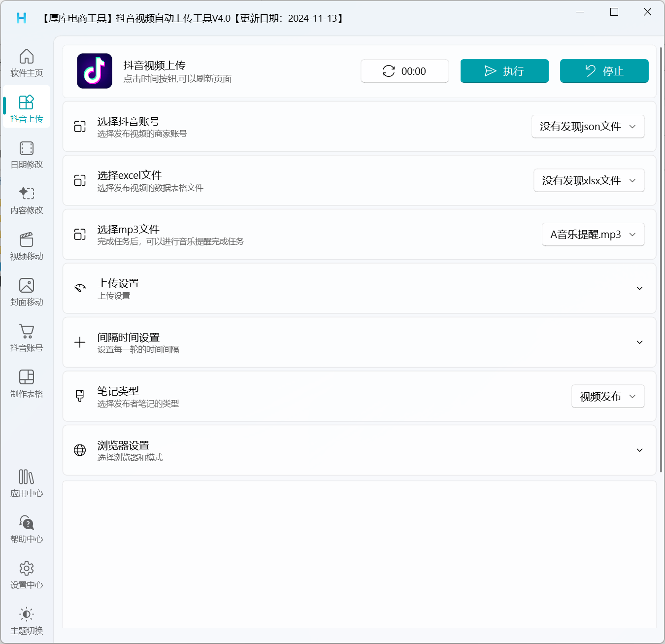Screen dimensions: 665x644
Task: Open the 视频移动 video move icon
Action: pyautogui.click(x=27, y=239)
